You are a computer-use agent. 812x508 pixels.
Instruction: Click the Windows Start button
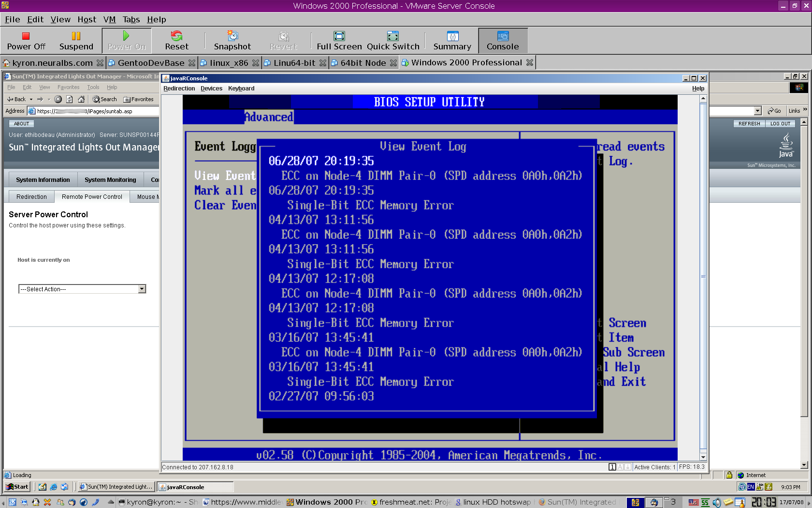[x=17, y=487]
